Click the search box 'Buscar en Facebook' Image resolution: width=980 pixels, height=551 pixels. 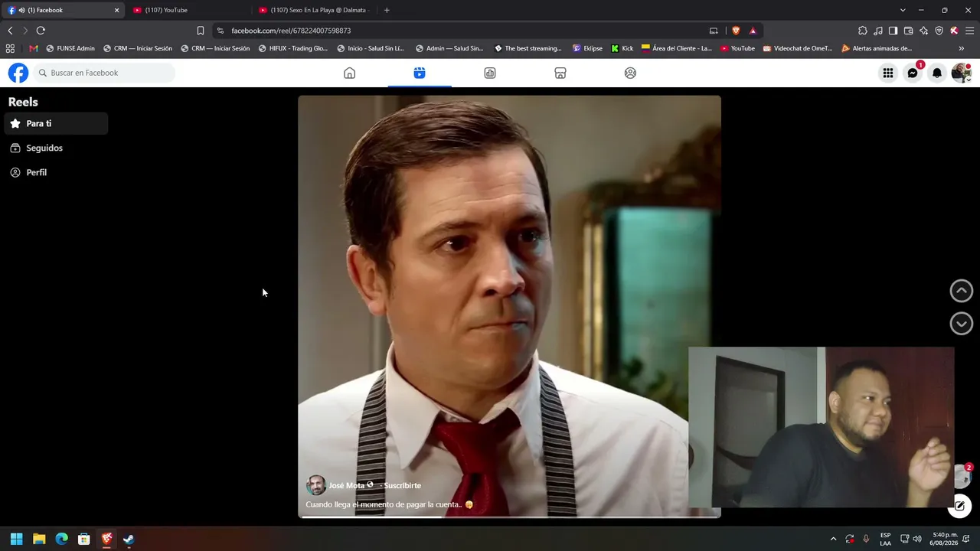[x=104, y=73]
